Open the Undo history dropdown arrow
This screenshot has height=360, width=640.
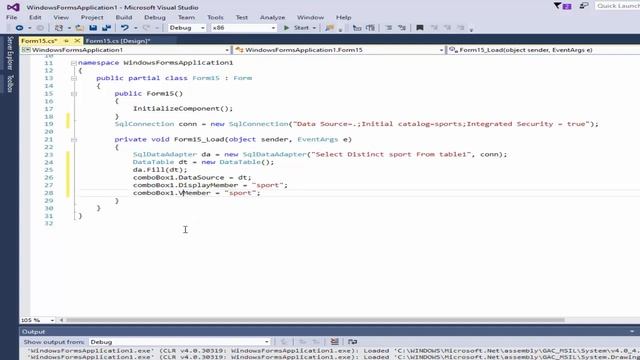click(136, 28)
